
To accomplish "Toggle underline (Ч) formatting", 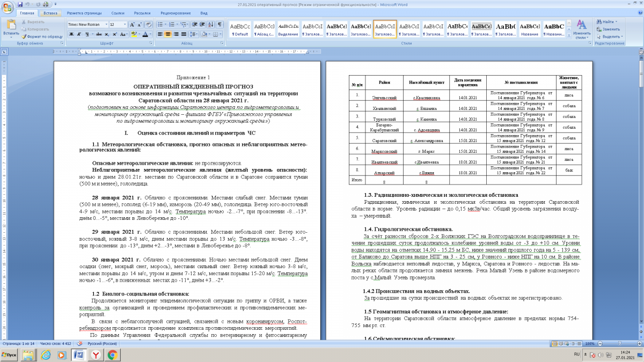I will tap(87, 34).
